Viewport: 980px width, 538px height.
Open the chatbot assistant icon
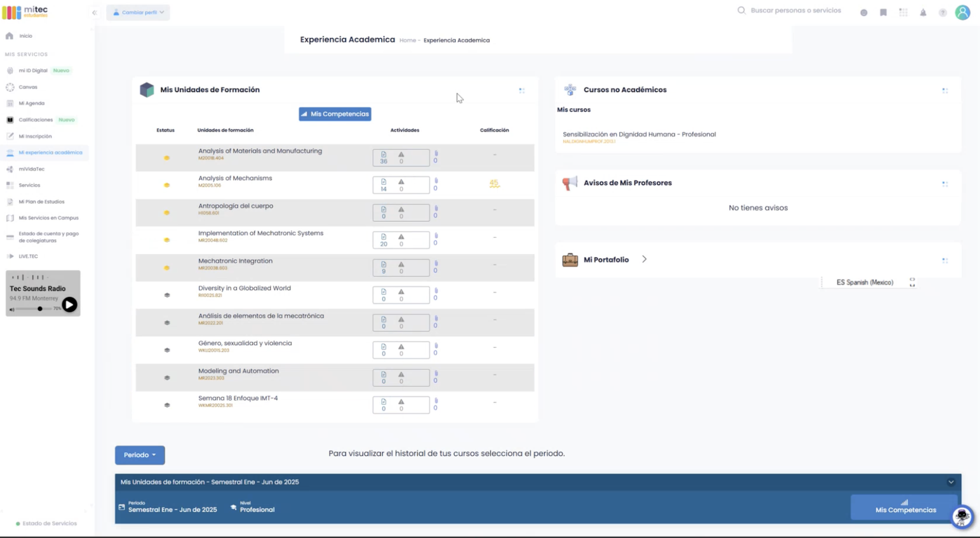point(962,517)
